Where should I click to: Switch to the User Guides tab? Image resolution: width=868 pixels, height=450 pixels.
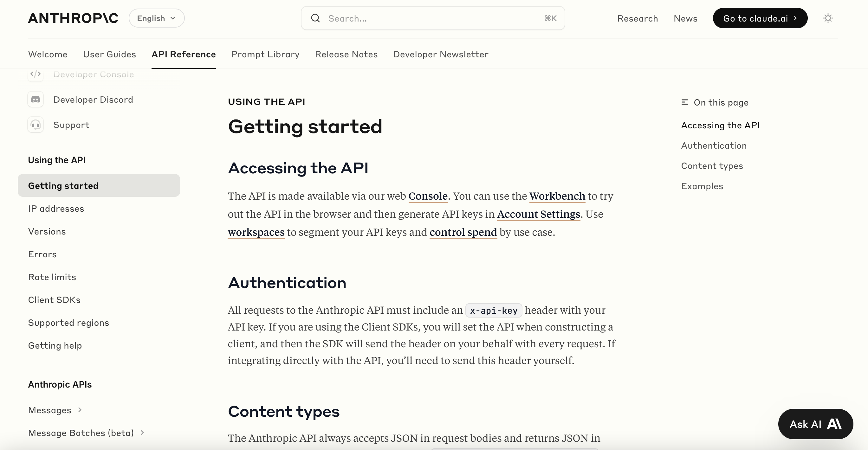[109, 54]
